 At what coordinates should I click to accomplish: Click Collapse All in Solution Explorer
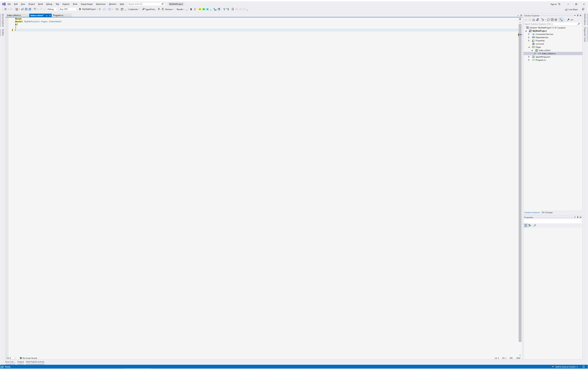pos(552,20)
